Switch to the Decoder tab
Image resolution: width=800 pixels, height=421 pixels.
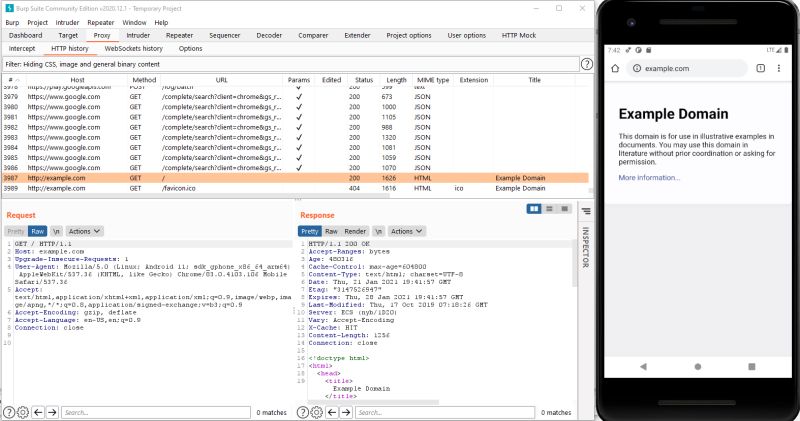point(269,35)
